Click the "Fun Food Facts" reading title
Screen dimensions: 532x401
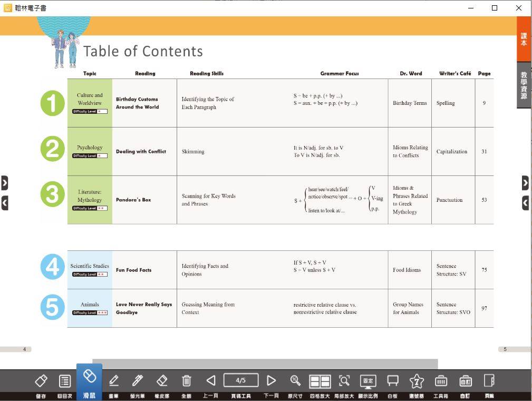coord(134,270)
